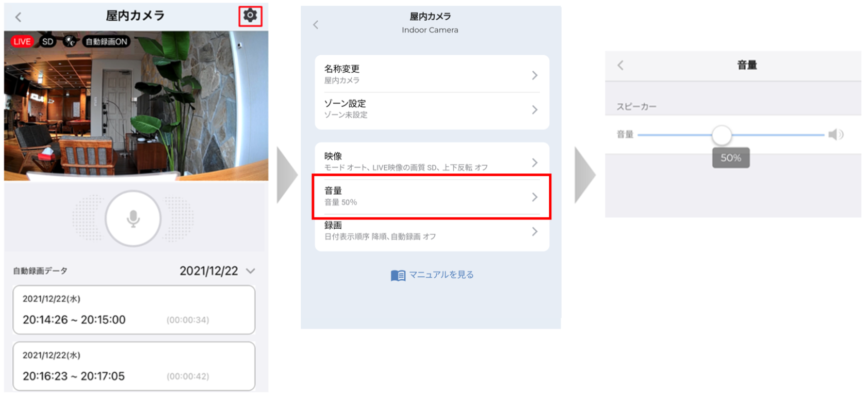Open the 20:14:26 ~ 20:15:00 recording

click(x=134, y=310)
